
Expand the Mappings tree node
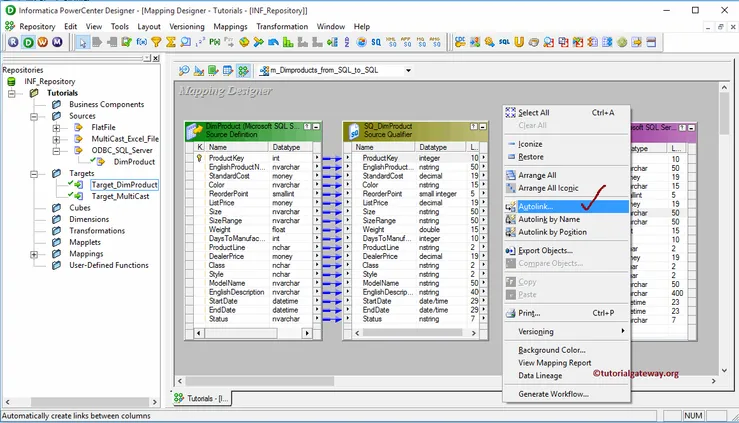pos(34,254)
